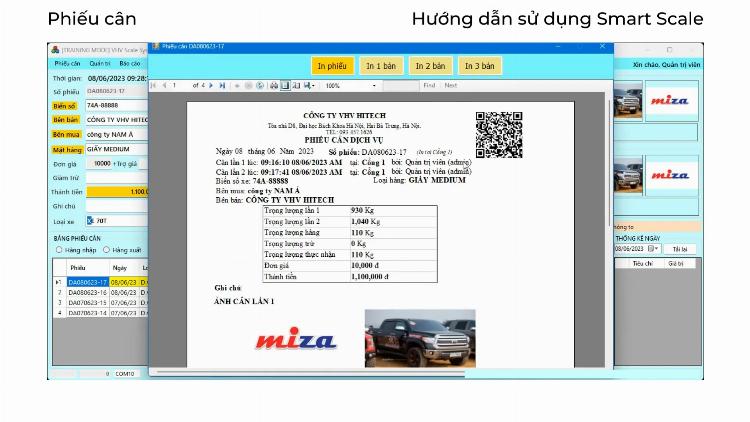Click the Bên mua field công ty NAM Á

coord(117,134)
